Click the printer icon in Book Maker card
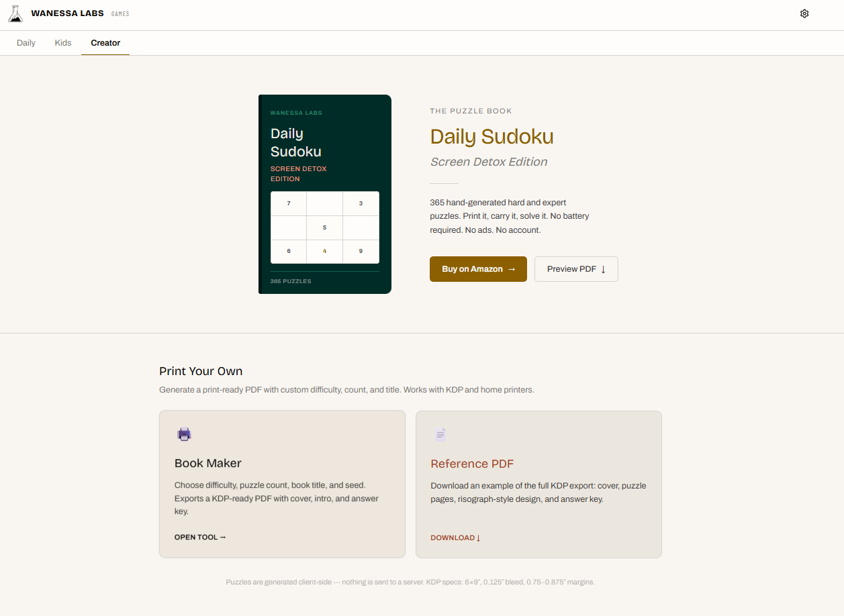844x616 pixels. tap(184, 434)
